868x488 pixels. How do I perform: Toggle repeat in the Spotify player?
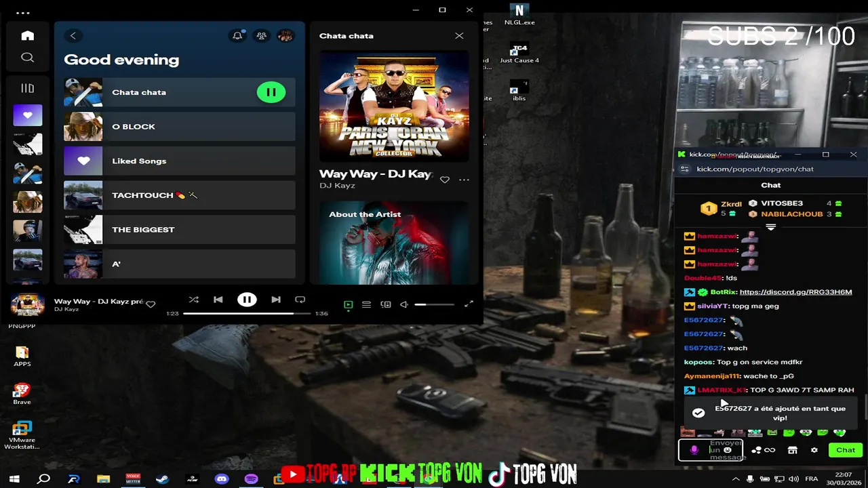tap(300, 300)
